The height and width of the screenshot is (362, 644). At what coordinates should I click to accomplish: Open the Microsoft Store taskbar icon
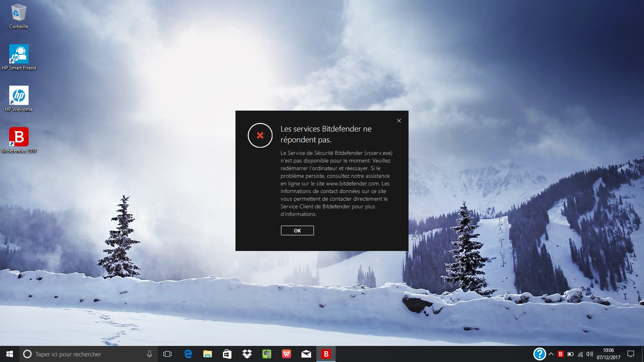click(227, 354)
